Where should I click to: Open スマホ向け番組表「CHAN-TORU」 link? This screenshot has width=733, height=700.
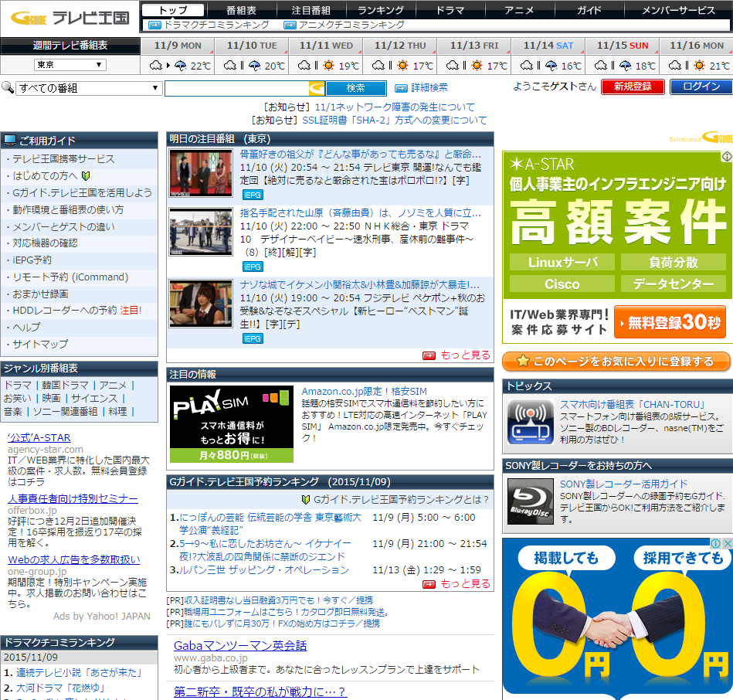click(x=633, y=405)
